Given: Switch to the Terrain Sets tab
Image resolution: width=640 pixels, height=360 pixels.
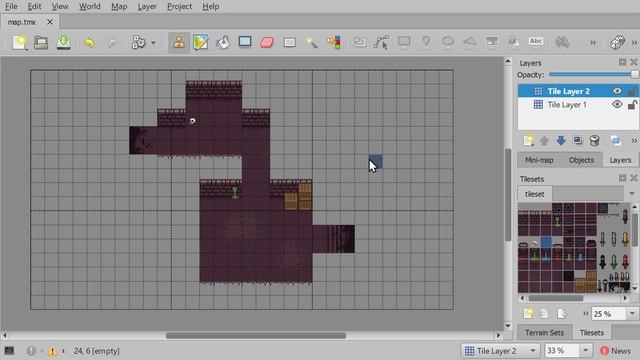Looking at the screenshot, I should 544,333.
